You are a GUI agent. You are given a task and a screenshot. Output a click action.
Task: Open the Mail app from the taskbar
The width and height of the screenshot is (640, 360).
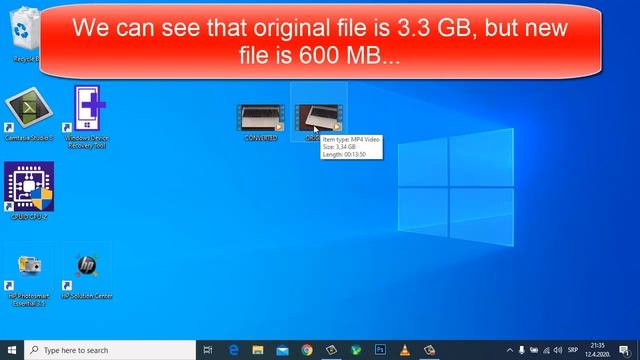point(282,350)
